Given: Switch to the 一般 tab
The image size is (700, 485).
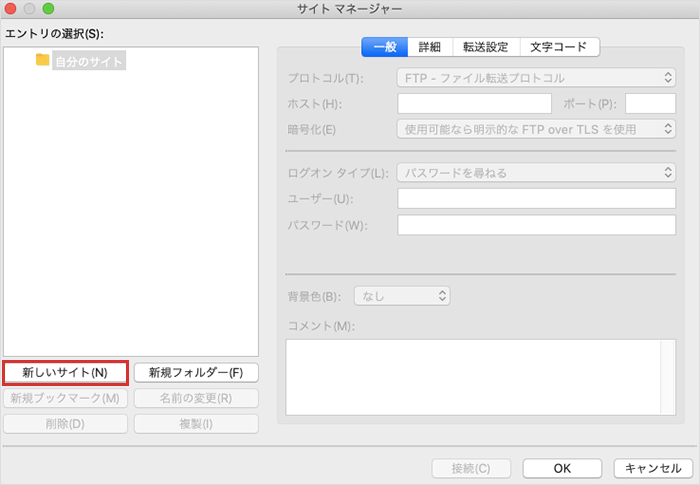Looking at the screenshot, I should point(384,47).
